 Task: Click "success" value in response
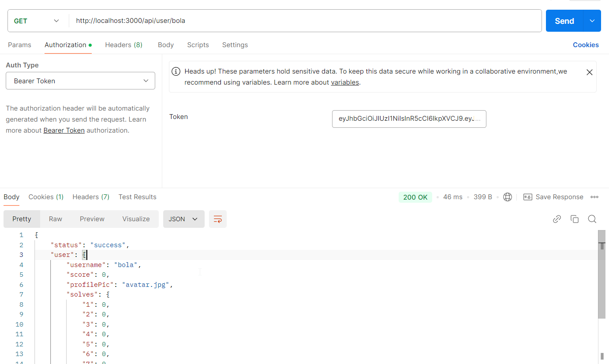[x=108, y=245]
